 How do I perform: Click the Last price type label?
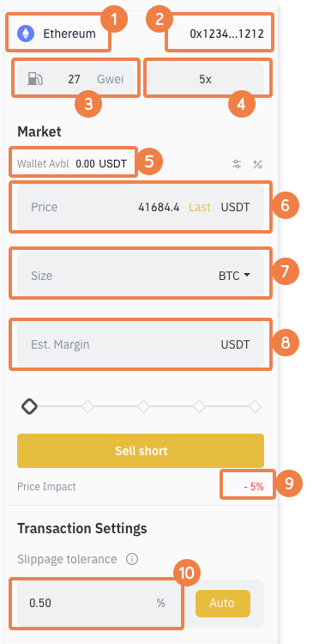click(200, 207)
